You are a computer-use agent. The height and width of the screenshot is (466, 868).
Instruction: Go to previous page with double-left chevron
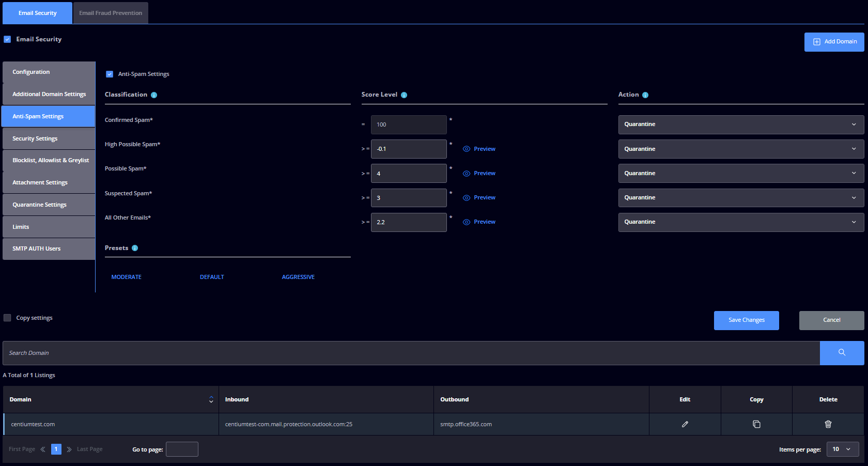(43, 449)
